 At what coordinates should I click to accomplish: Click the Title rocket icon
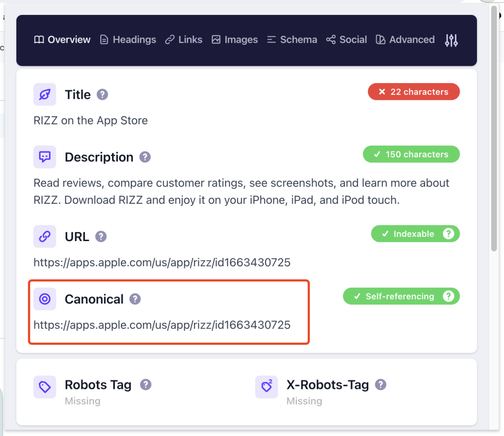tap(45, 95)
